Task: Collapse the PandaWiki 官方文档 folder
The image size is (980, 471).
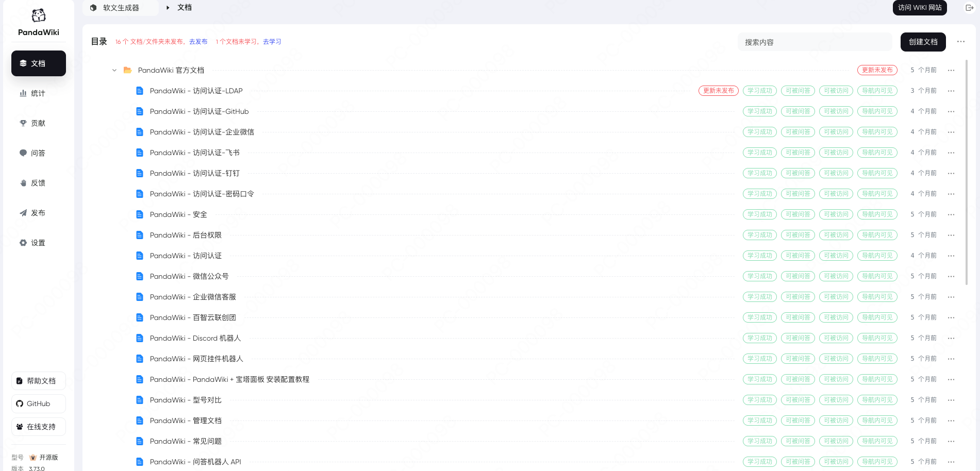Action: 114,70
